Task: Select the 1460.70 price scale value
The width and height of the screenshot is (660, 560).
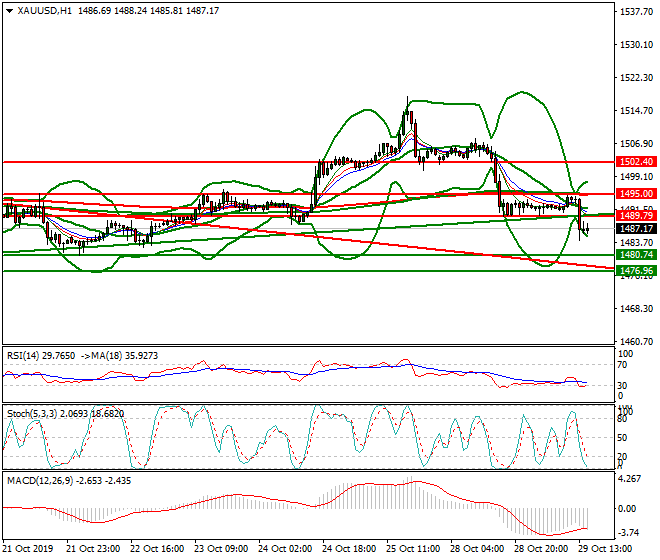Action: 636,341
